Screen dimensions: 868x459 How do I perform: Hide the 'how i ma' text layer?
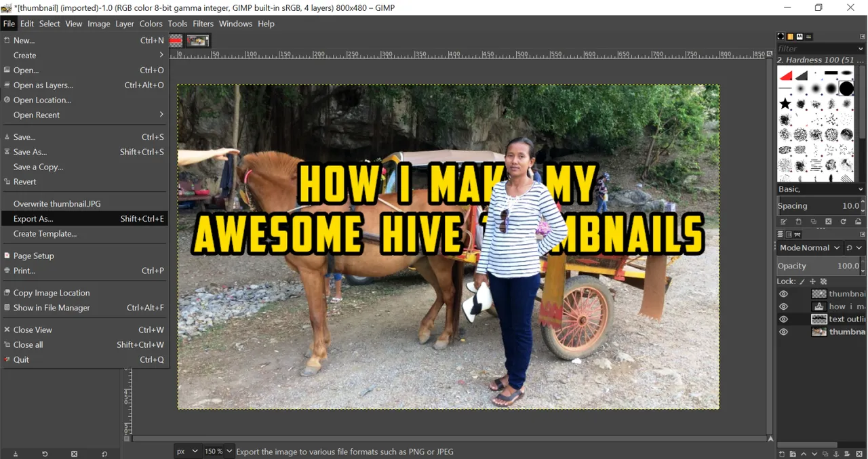[784, 306]
